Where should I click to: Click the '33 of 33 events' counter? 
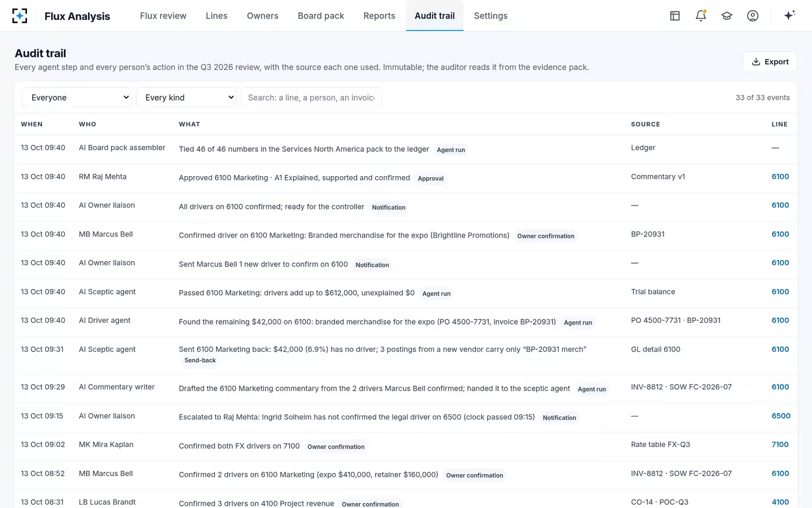(x=762, y=98)
